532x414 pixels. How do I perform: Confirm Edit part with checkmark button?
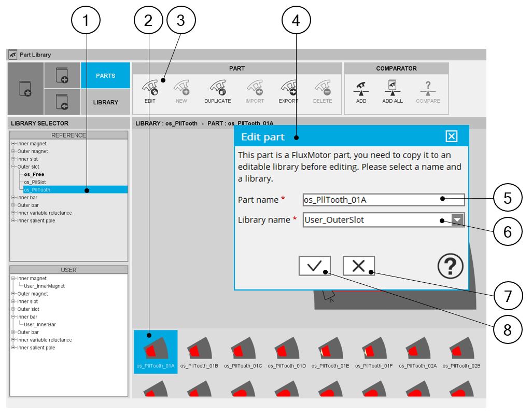[x=314, y=266]
